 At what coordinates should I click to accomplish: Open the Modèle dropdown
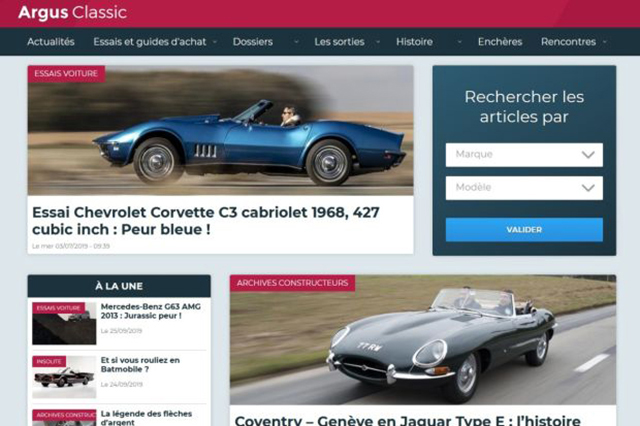coord(524,188)
